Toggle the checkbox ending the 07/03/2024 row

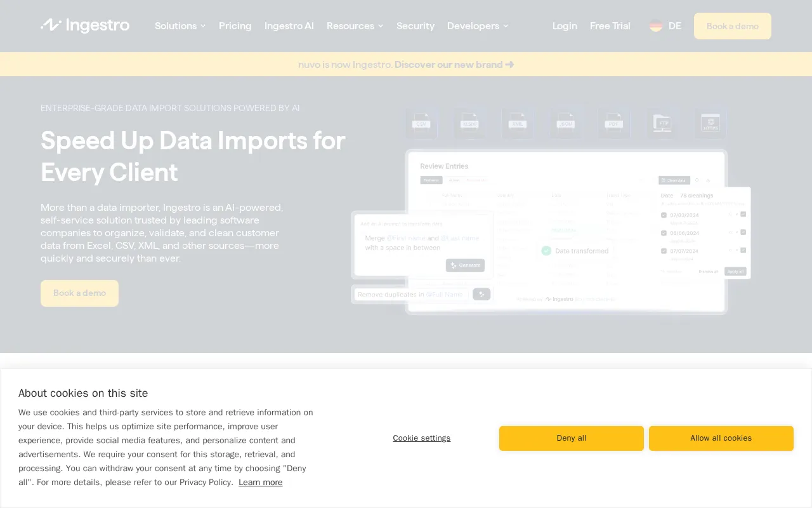click(743, 215)
